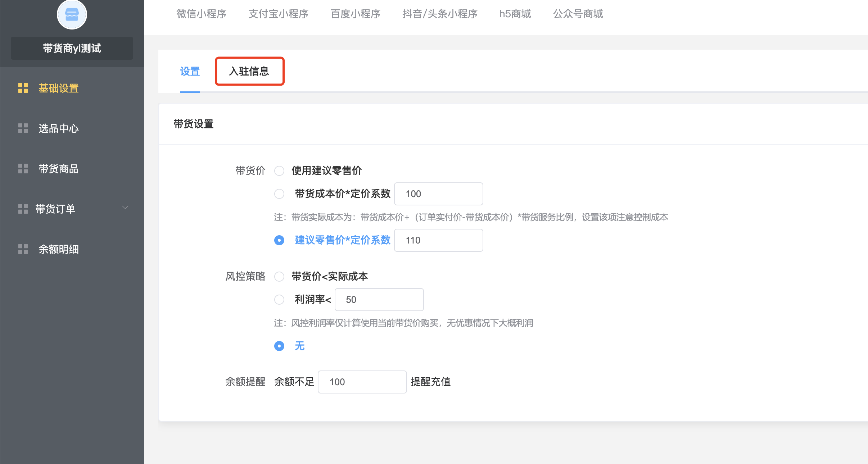The height and width of the screenshot is (464, 868).
Task: Go to 支付宝小程序 top menu item
Action: point(278,14)
